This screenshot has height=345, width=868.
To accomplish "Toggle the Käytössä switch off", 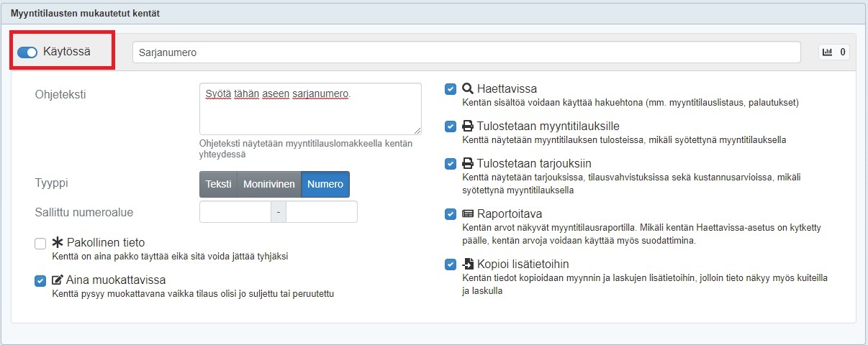I will 27,52.
